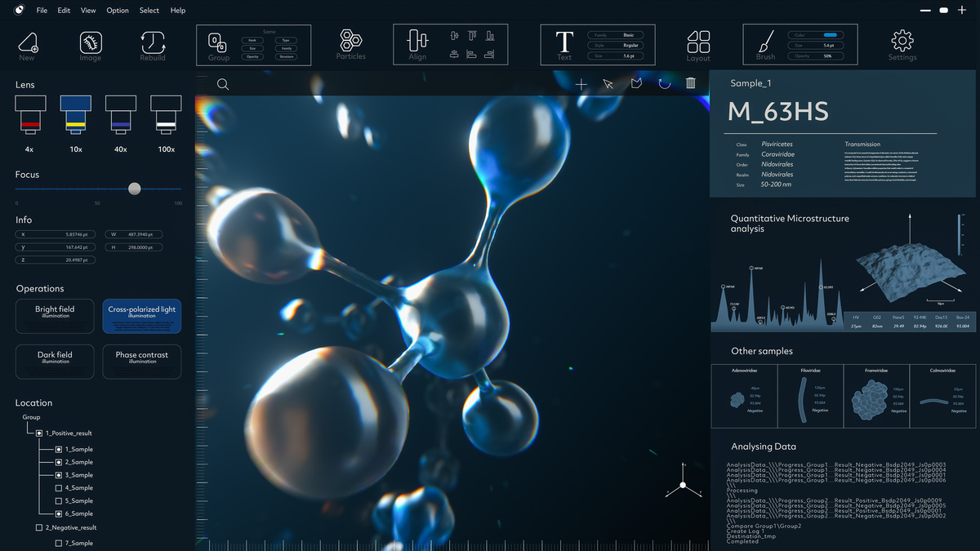Open the Option menu

point(118,11)
